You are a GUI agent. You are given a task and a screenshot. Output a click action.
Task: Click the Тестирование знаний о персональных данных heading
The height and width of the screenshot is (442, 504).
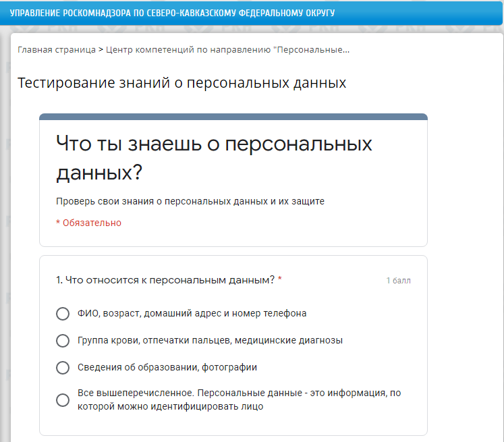point(181,83)
